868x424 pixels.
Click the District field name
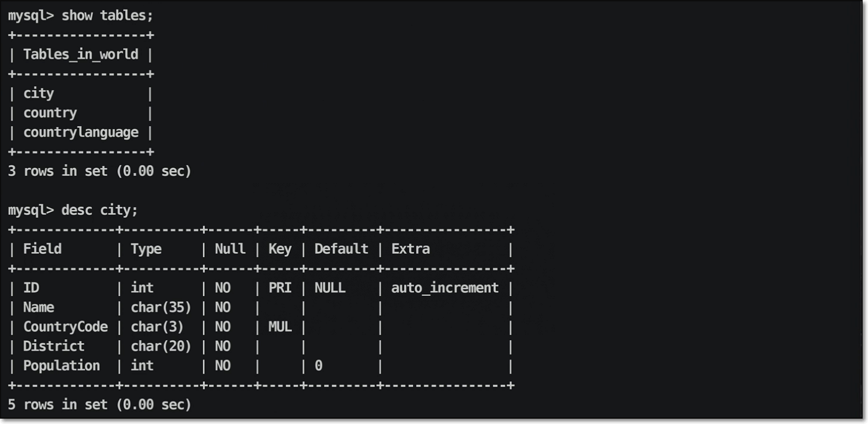[x=54, y=346]
